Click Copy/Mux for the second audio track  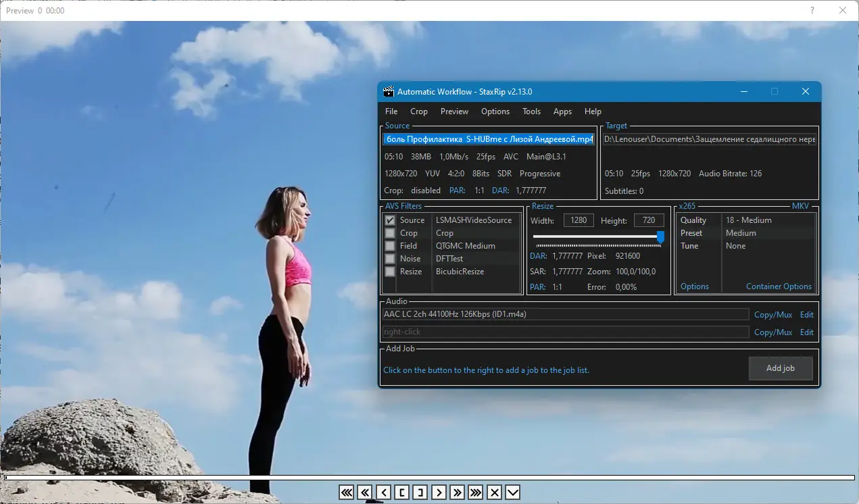[773, 332]
